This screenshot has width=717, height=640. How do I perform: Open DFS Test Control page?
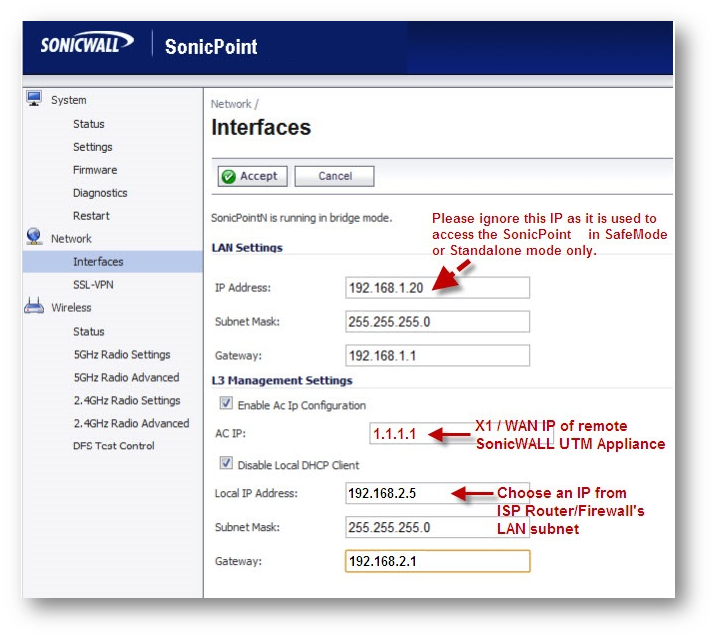coord(114,446)
